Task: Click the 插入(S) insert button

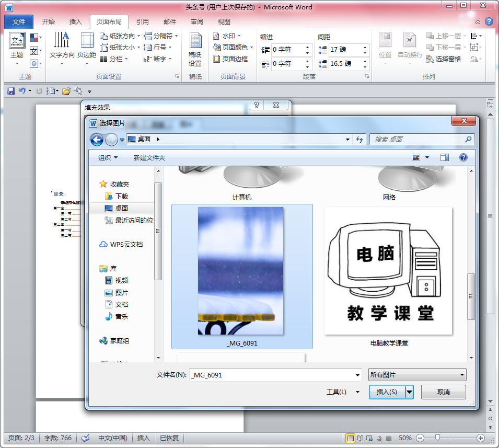Action: pyautogui.click(x=387, y=392)
